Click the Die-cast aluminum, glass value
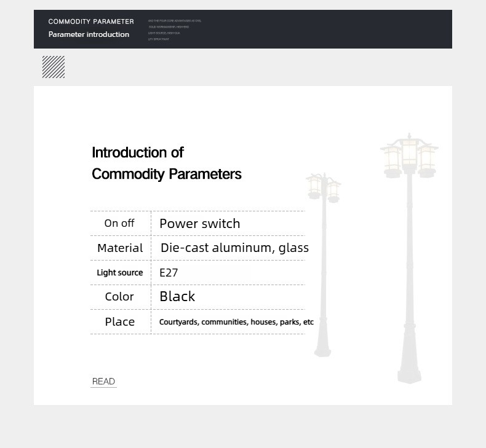The height and width of the screenshot is (448, 486). pyautogui.click(x=234, y=248)
